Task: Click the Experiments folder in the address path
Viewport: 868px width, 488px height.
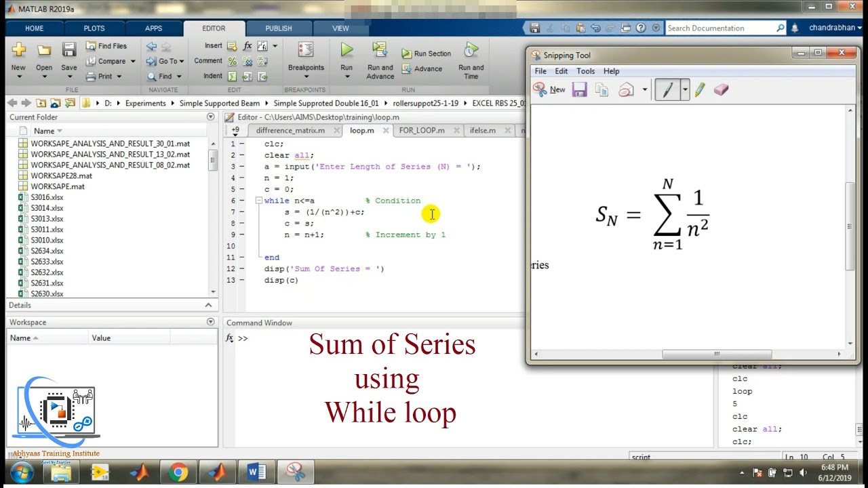Action: pos(145,103)
